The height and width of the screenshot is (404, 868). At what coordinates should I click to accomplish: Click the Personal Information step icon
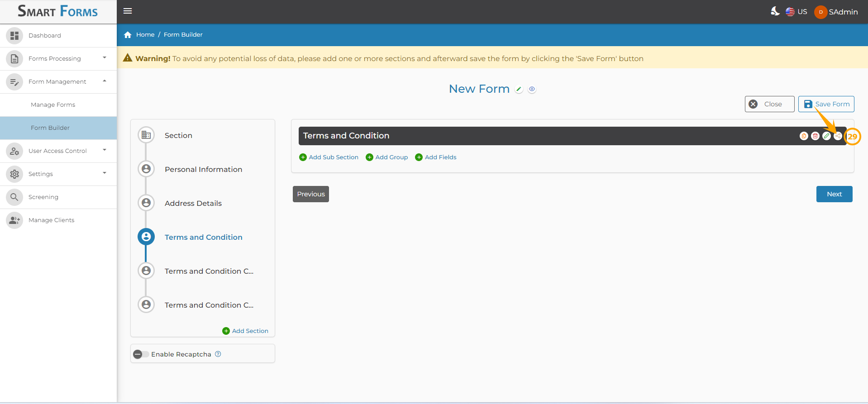pos(146,169)
